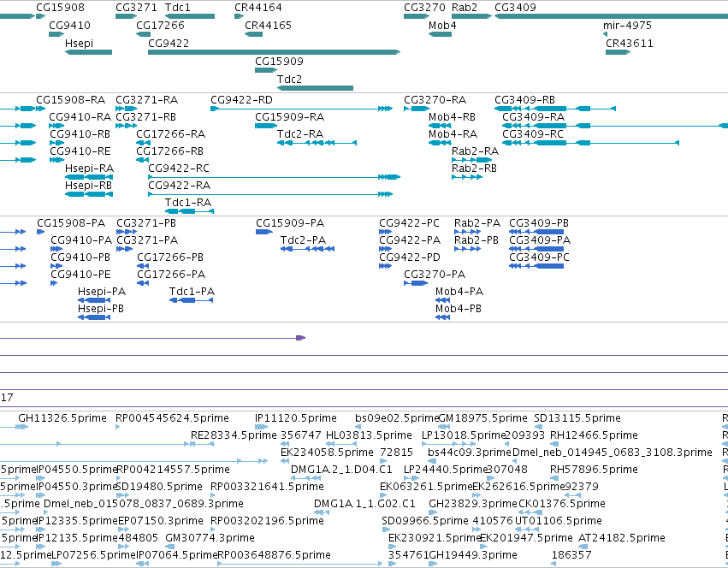This screenshot has height=568, width=728.
Task: Click the CK01376.5prime EST label
Action: tap(562, 504)
